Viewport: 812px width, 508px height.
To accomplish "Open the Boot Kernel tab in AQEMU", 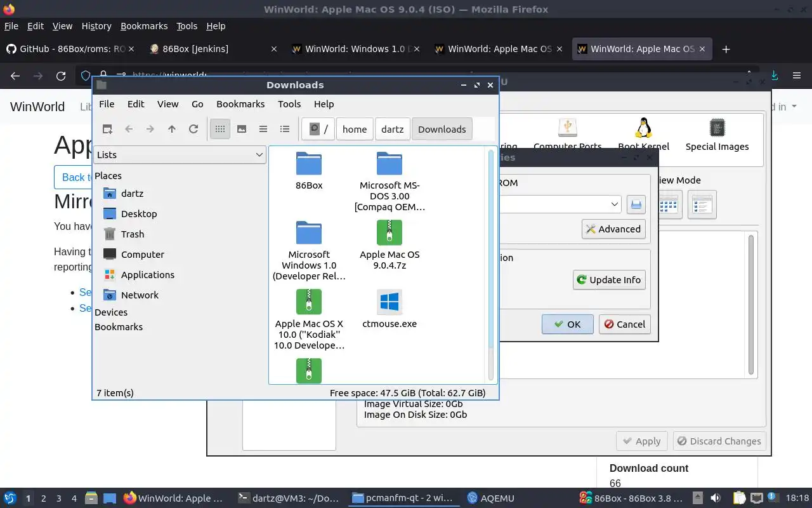I will (x=643, y=135).
